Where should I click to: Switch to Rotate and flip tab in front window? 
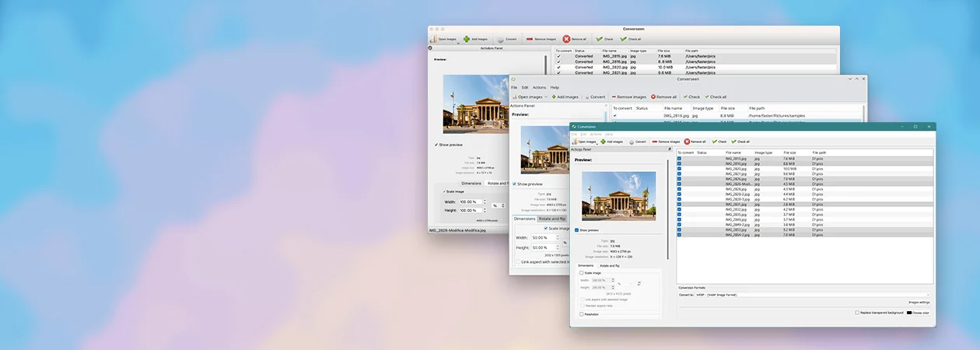coord(610,266)
